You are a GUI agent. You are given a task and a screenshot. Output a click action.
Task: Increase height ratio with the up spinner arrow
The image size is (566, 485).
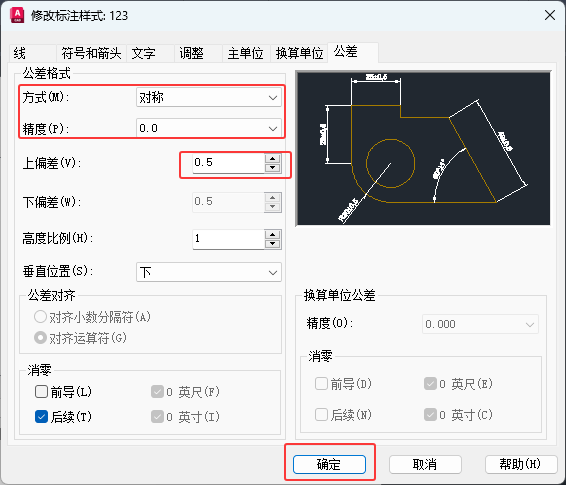click(273, 235)
